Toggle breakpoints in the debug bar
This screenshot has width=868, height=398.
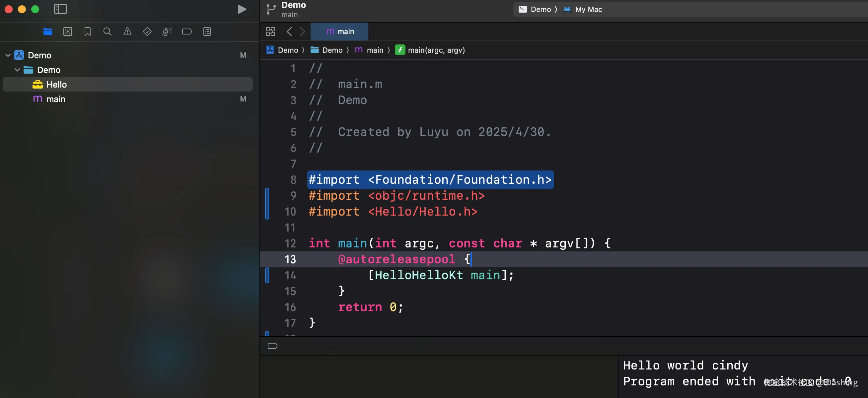pos(272,346)
